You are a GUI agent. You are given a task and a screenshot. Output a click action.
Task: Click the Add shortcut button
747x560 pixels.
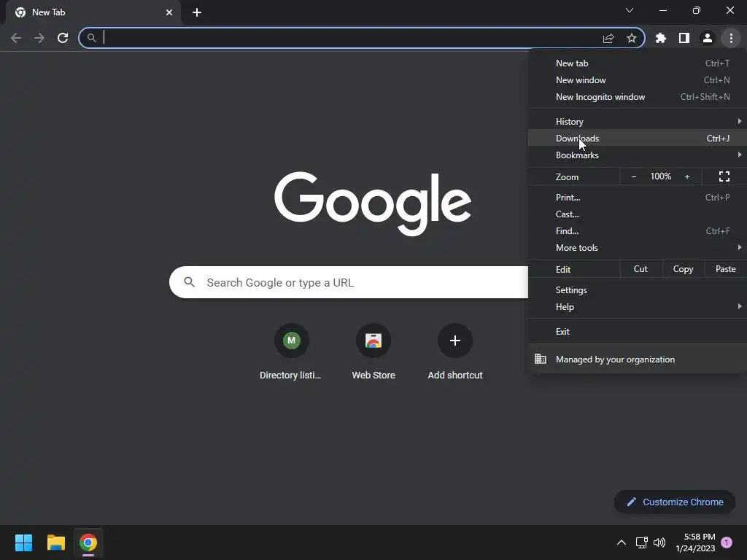coord(455,352)
